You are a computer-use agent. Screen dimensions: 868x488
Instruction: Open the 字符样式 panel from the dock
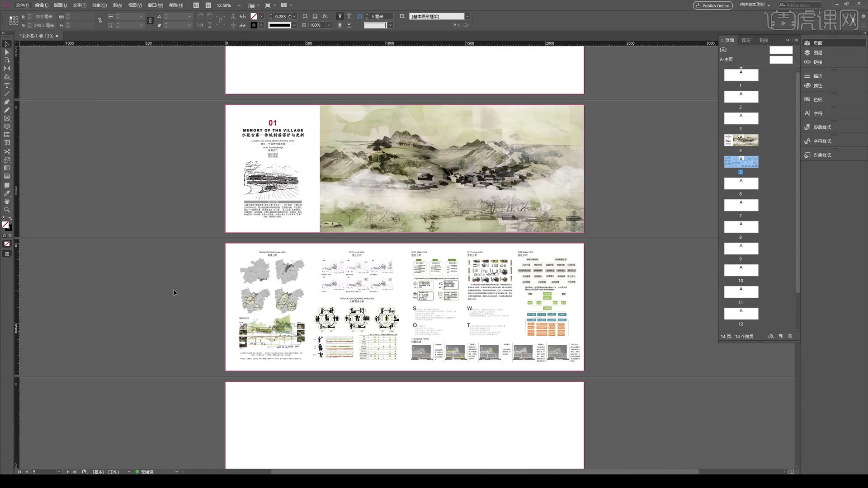pos(822,141)
